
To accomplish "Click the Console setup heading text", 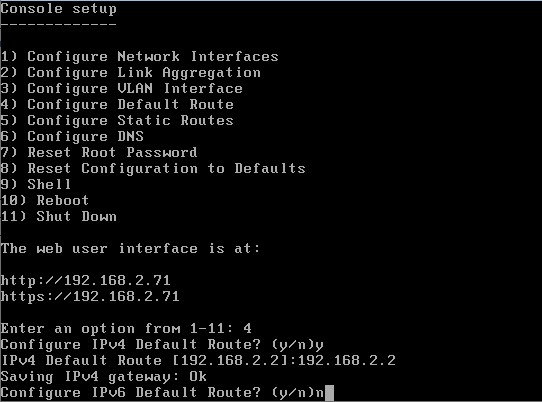I will point(58,9).
